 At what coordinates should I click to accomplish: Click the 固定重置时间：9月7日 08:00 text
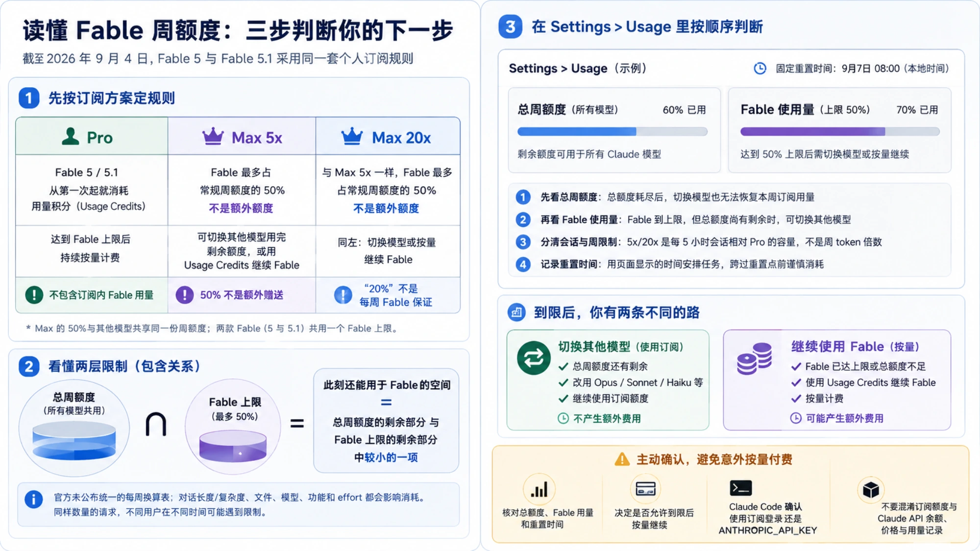862,69
